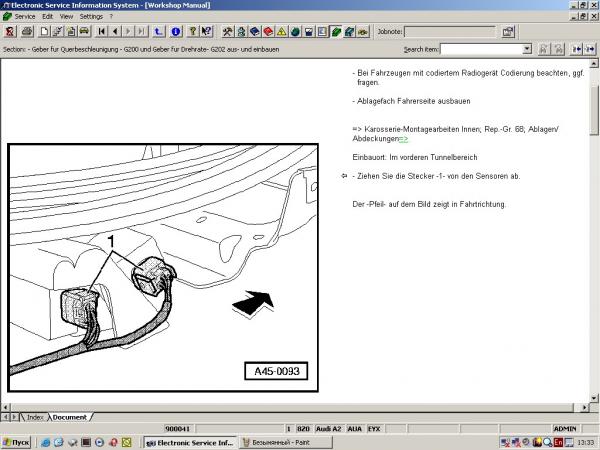Image resolution: width=600 pixels, height=450 pixels.
Task: Click the printer icon in toolbar
Action: click(x=27, y=31)
